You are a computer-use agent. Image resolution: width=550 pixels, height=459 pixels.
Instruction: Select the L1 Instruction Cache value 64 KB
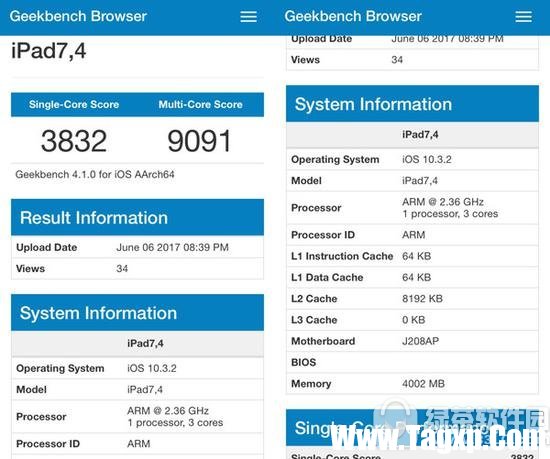(416, 256)
